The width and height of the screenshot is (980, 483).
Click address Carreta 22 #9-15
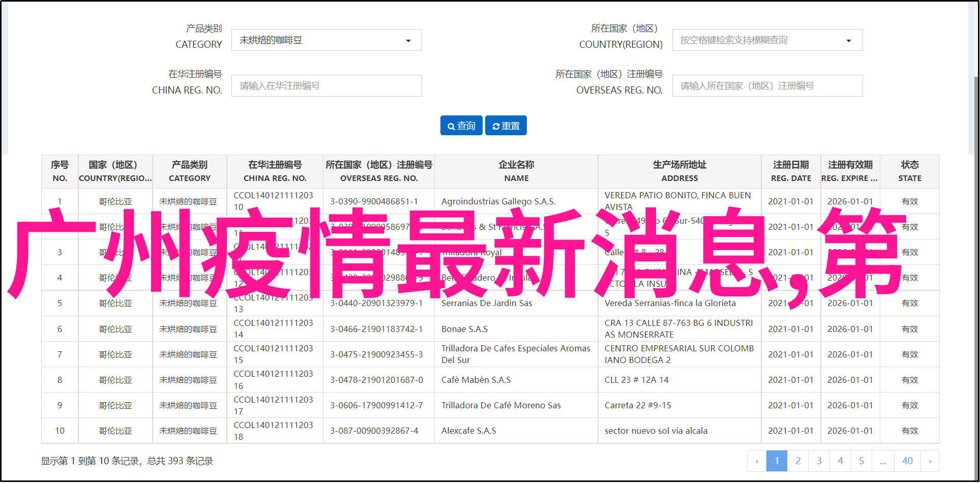pos(638,405)
